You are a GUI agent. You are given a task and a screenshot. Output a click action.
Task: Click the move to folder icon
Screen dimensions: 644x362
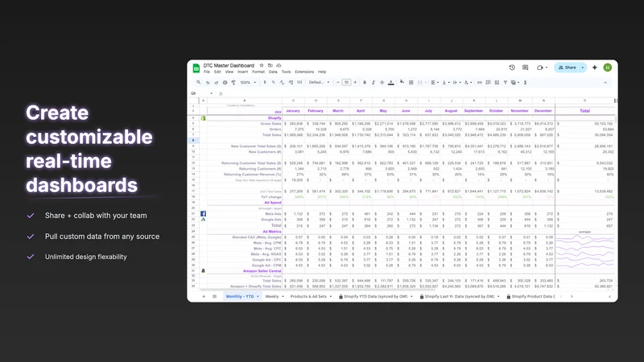(270, 65)
